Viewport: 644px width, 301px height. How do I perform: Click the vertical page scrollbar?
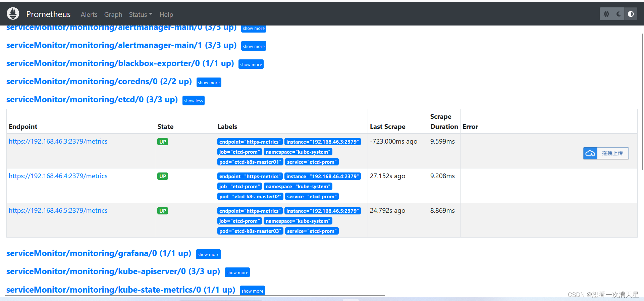642,102
